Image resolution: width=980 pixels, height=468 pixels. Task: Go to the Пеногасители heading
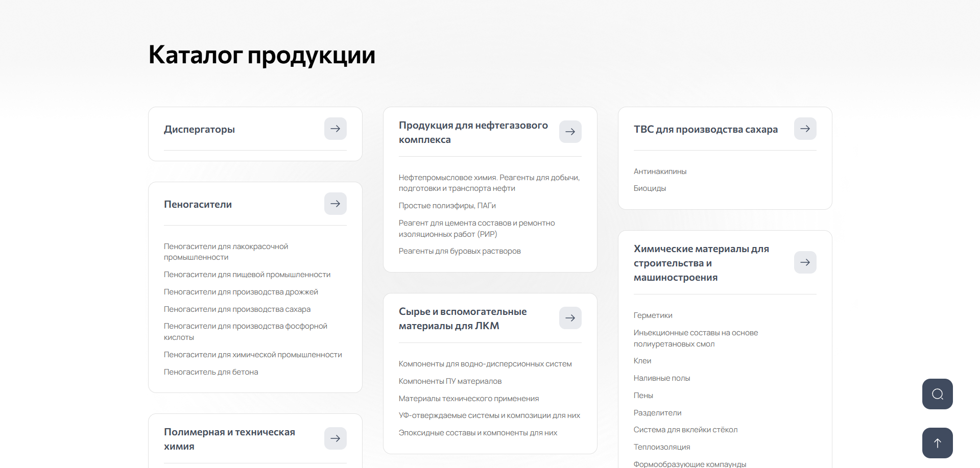tap(198, 204)
